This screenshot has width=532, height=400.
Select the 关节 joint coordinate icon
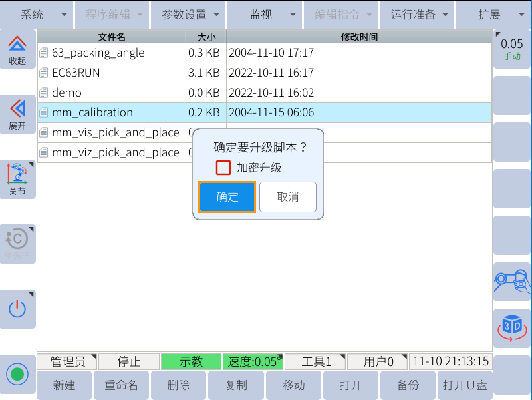(x=17, y=179)
